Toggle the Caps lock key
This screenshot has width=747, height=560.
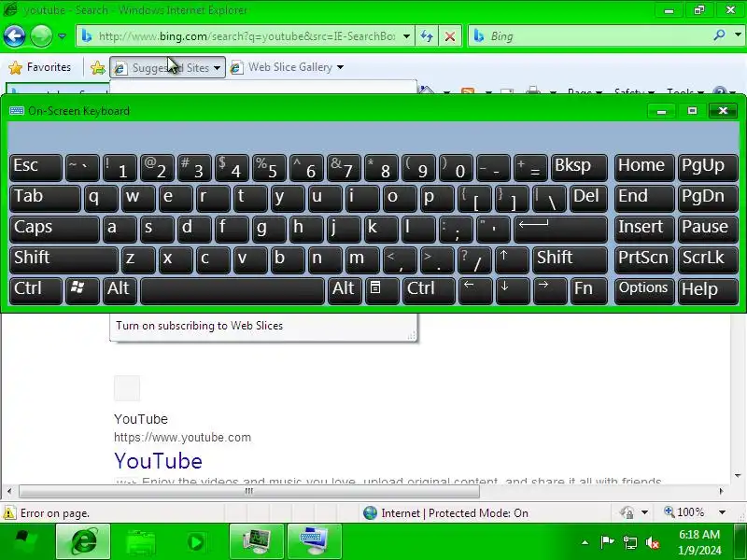coord(54,229)
